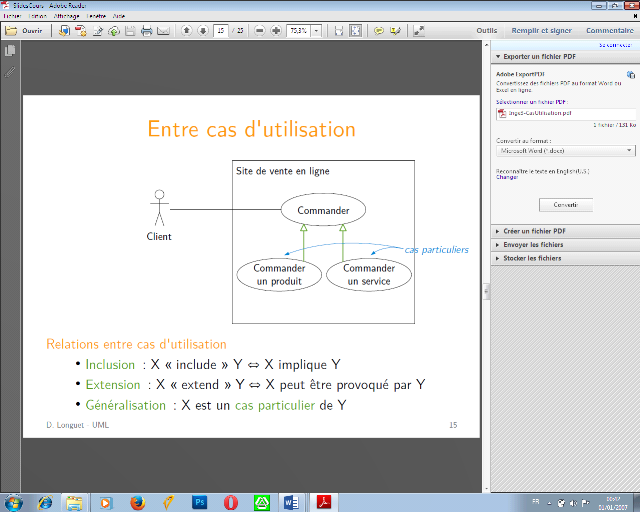The height and width of the screenshot is (512, 640).
Task: Go to next page with down arrow
Action: (x=203, y=31)
